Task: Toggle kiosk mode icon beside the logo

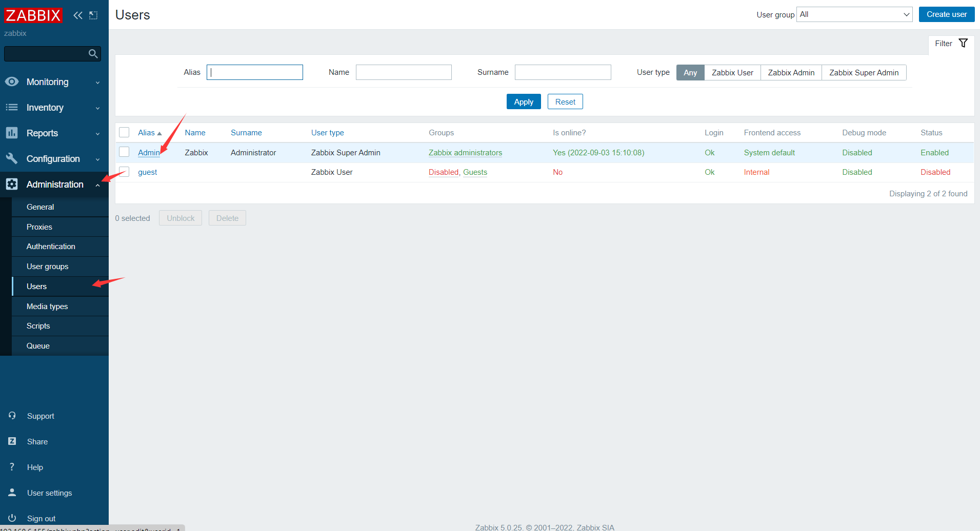Action: [x=93, y=15]
